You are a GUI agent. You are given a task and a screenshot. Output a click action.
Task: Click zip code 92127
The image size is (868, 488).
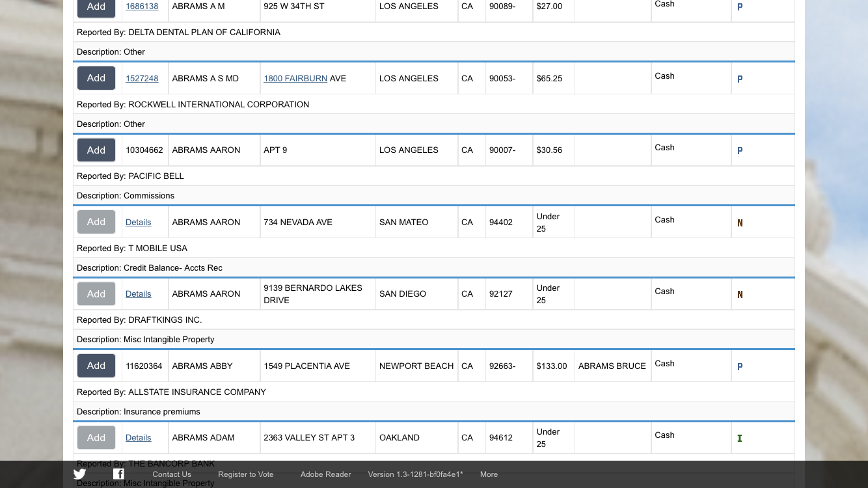point(501,293)
